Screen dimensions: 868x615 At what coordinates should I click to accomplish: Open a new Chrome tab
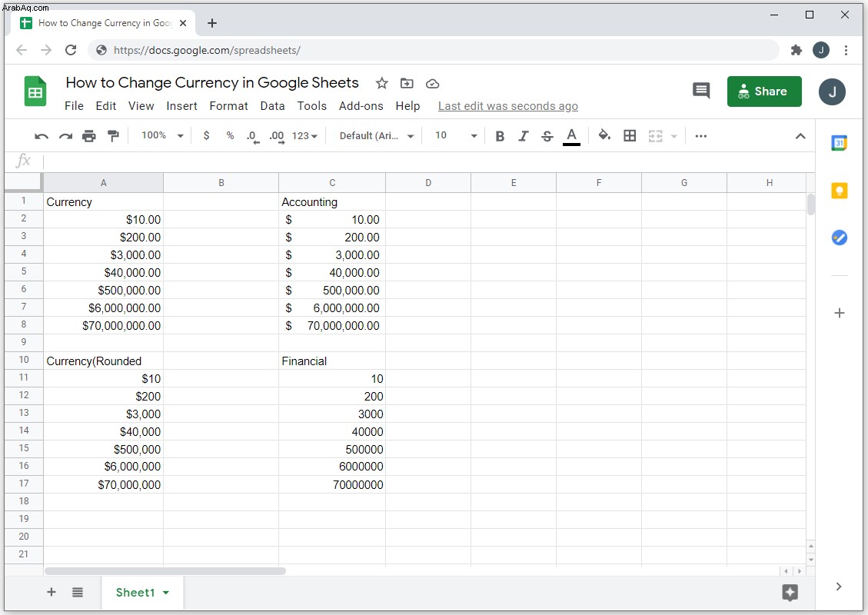coord(212,23)
